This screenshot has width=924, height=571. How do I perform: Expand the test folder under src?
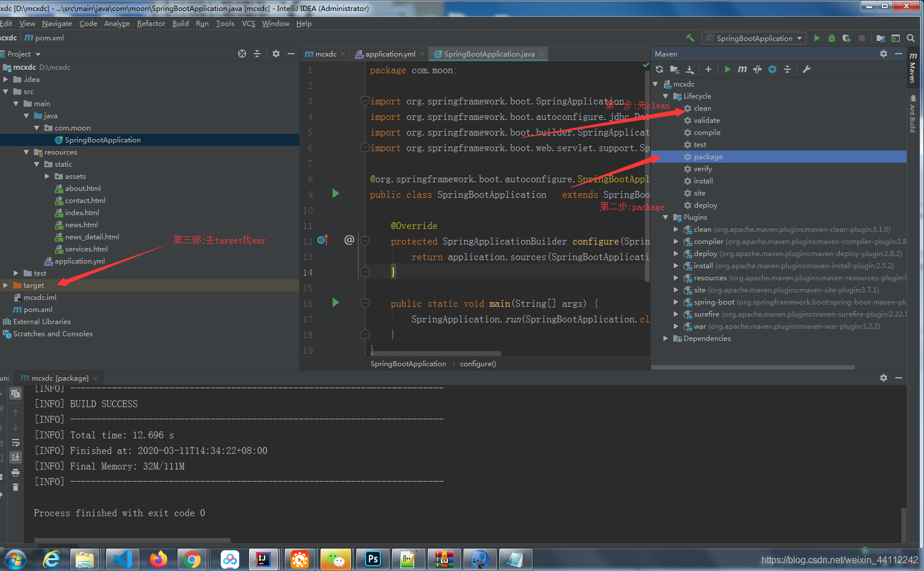point(16,273)
